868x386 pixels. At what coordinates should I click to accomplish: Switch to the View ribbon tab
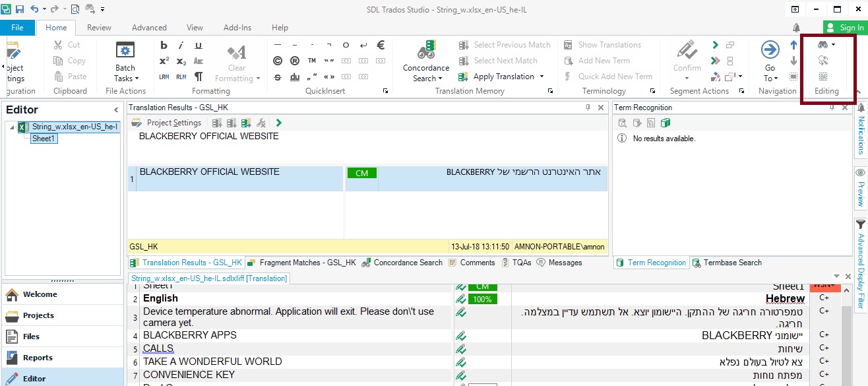(195, 28)
